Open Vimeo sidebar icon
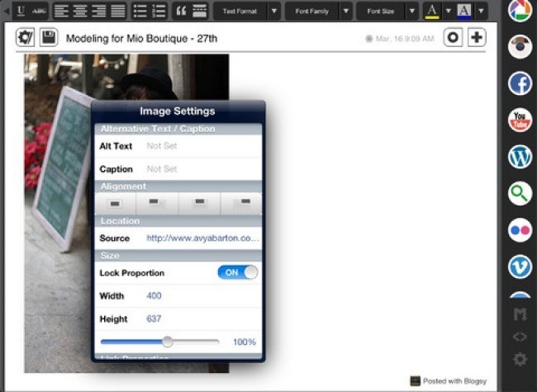The height and width of the screenshot is (392, 537). 520,267
